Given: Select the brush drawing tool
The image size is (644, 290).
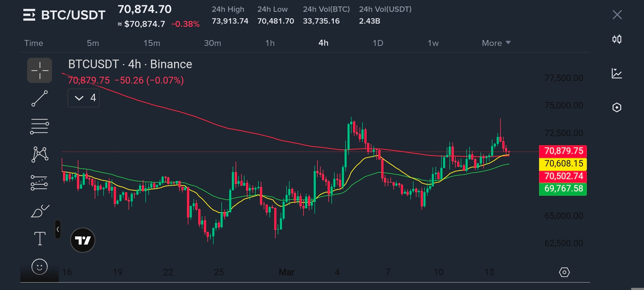Looking at the screenshot, I should pos(40,211).
